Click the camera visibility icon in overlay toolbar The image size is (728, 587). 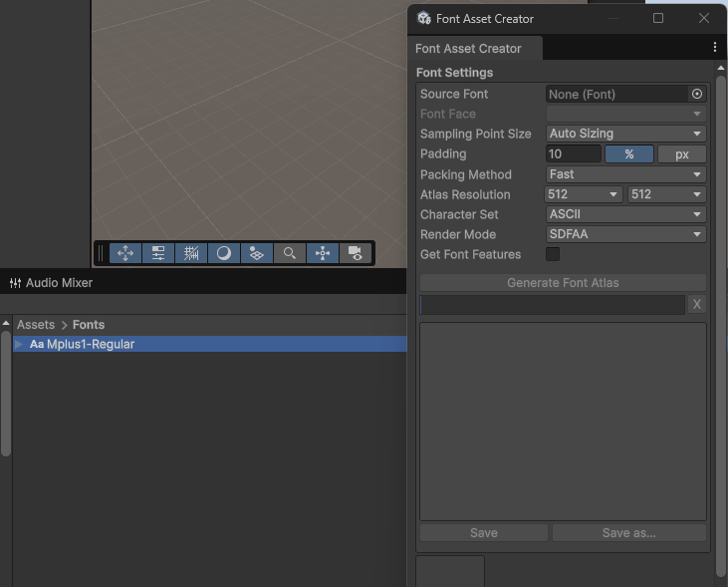(x=355, y=253)
